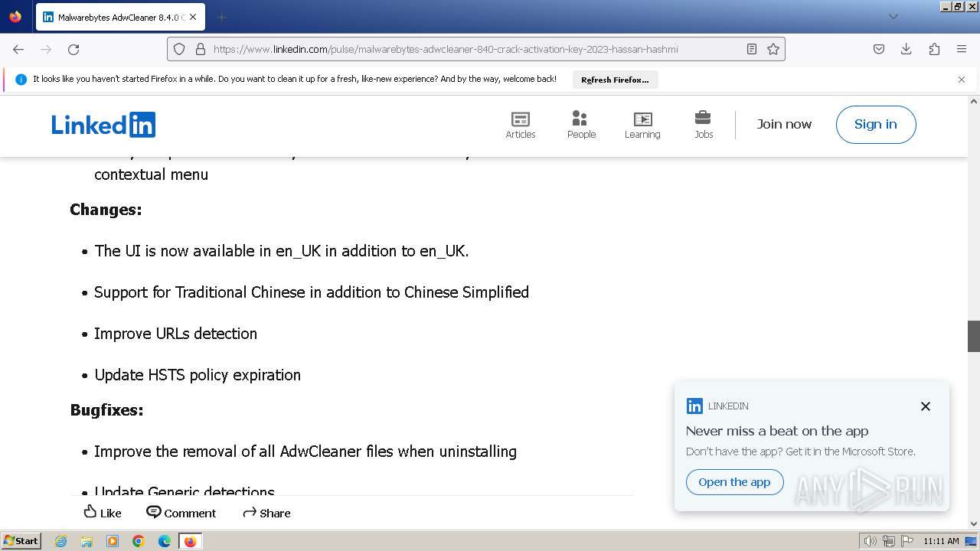Open the network tray icon

pos(889,541)
